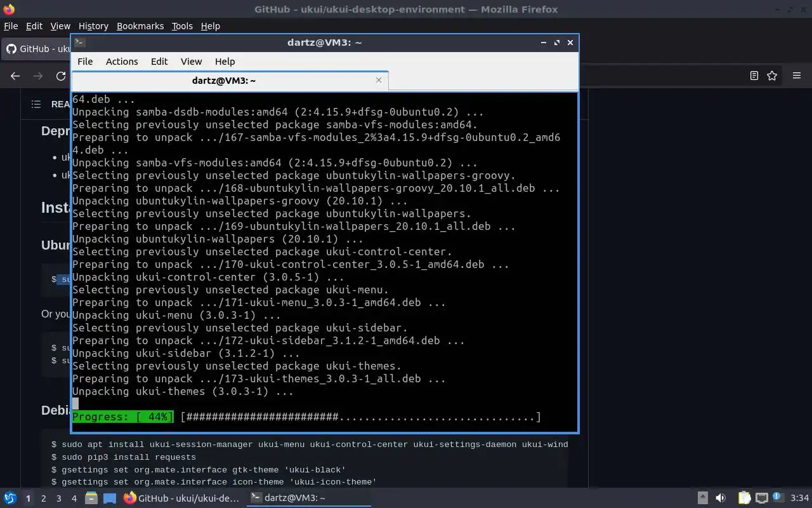Click the 'Unpacking ukui-sidebar (3.1.2-1)' terminal line
The height and width of the screenshot is (508, 812).
(x=186, y=354)
